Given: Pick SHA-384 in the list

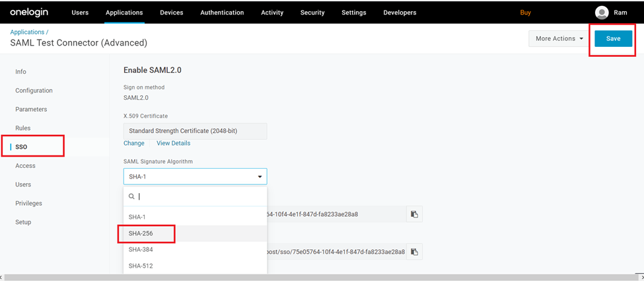Looking at the screenshot, I should [141, 249].
